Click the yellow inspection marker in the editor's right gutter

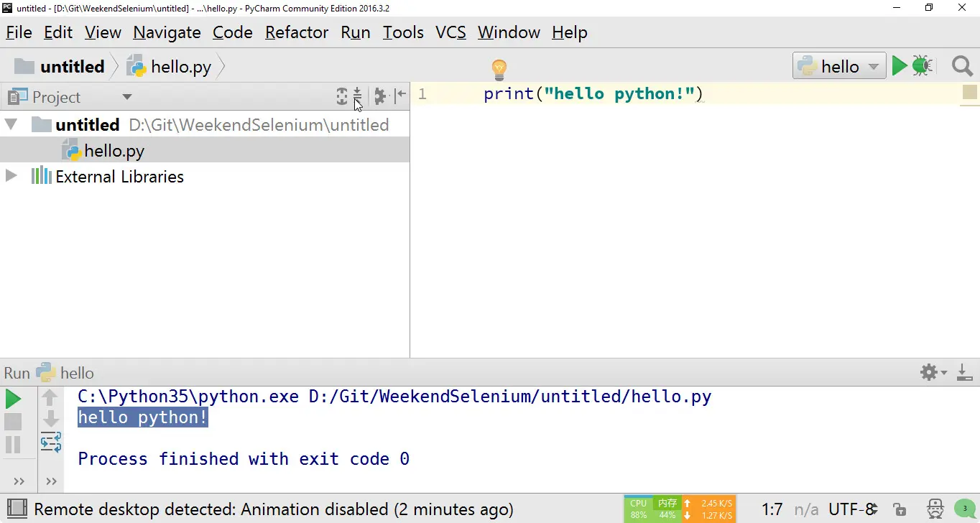969,92
